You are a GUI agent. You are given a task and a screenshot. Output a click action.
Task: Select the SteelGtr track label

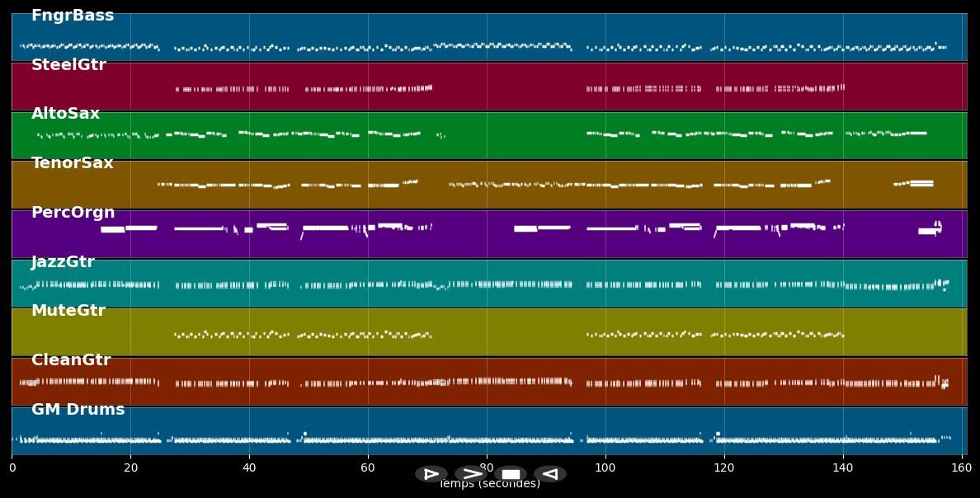click(68, 65)
